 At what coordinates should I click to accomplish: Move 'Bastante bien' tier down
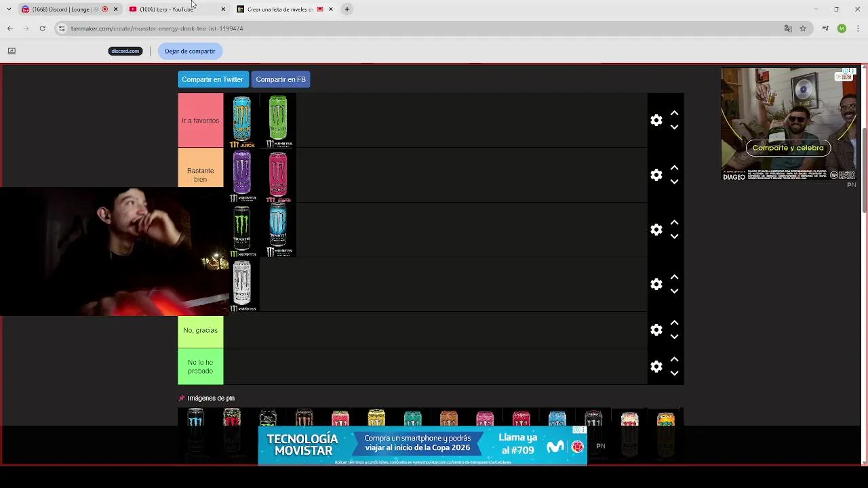pos(674,182)
